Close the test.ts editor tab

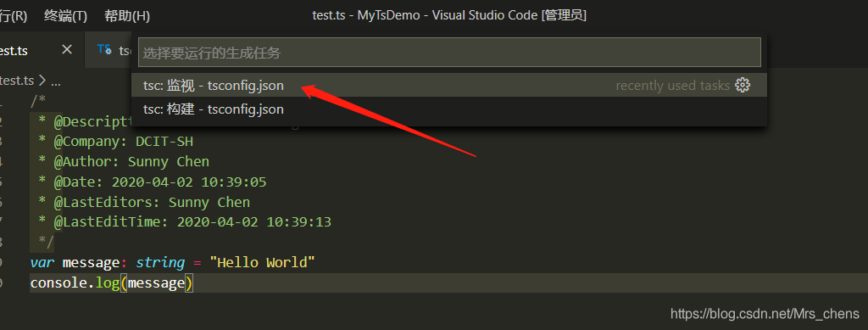pos(67,50)
